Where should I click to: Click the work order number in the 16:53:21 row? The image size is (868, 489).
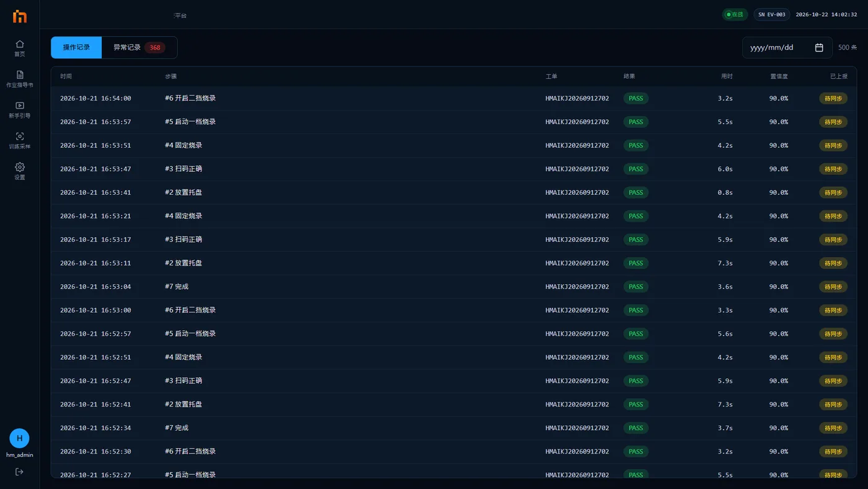(577, 216)
